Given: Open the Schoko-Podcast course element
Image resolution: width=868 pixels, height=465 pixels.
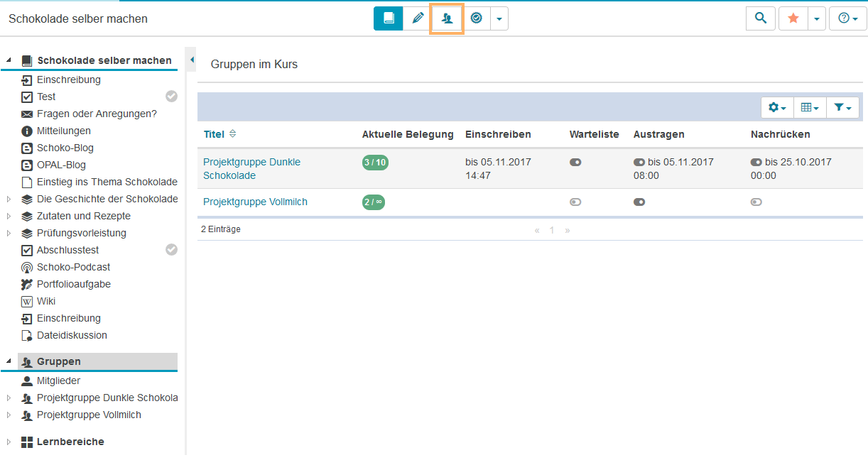Looking at the screenshot, I should pos(73,267).
